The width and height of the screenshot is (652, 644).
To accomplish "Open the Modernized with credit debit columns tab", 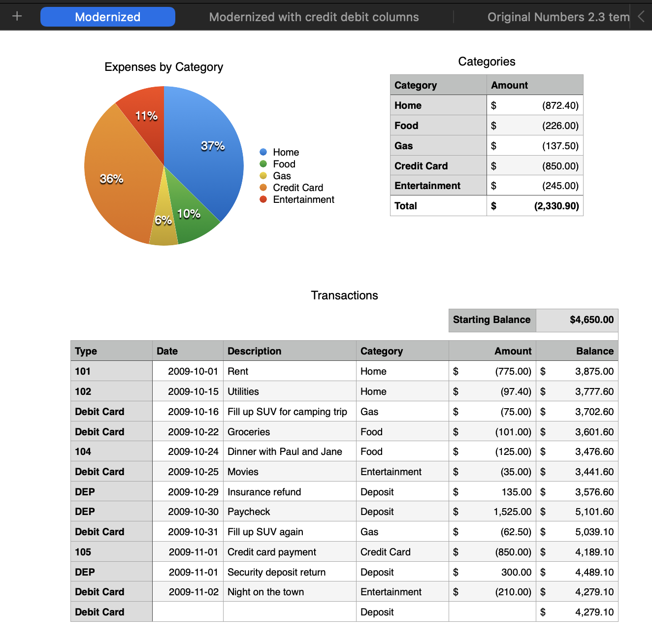I will 314,17.
